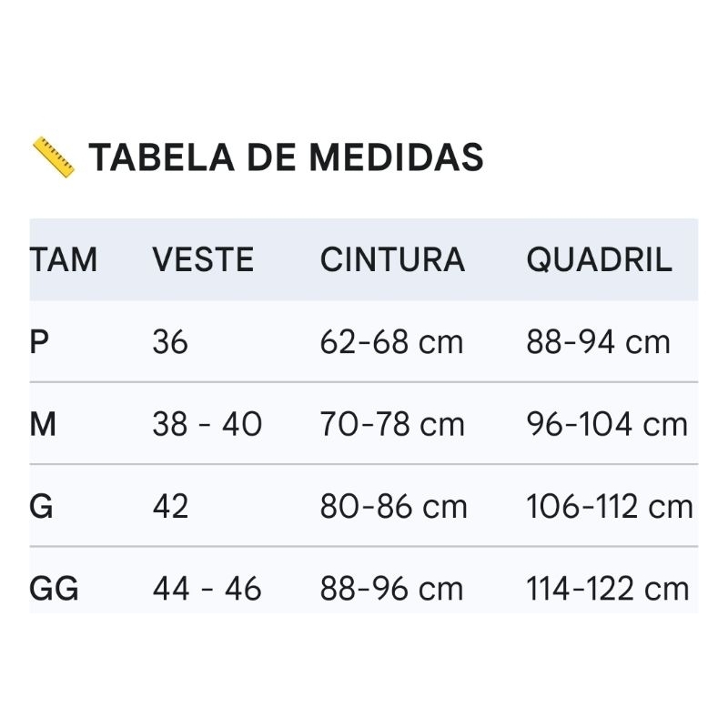Select size G row label

point(42,506)
